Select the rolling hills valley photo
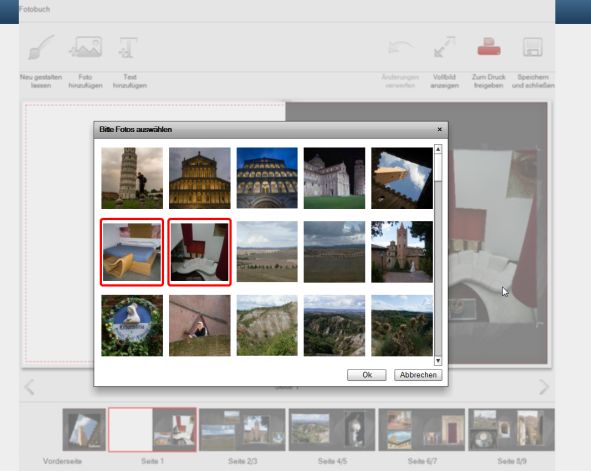The height and width of the screenshot is (471, 591). pos(334,326)
